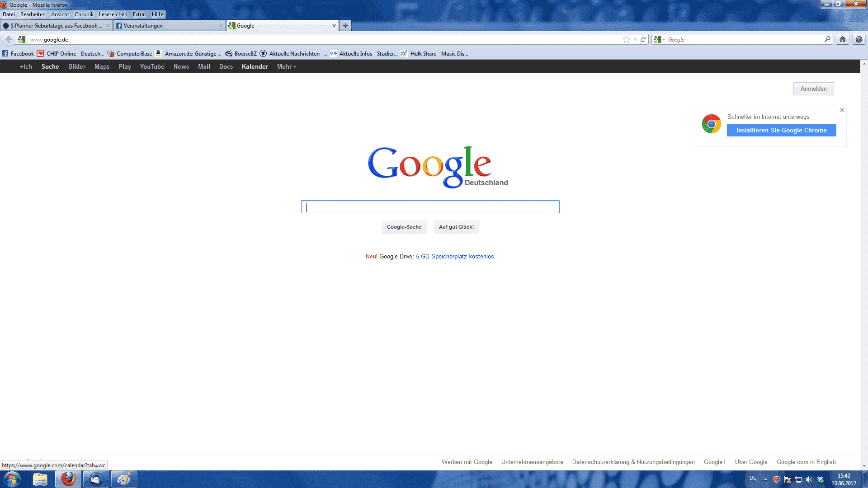The width and height of the screenshot is (868, 488).
Task: Click +Ich in Google bar
Action: tap(26, 66)
